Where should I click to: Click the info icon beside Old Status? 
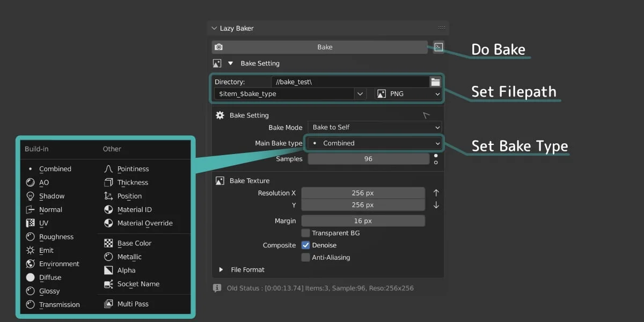coord(217,288)
